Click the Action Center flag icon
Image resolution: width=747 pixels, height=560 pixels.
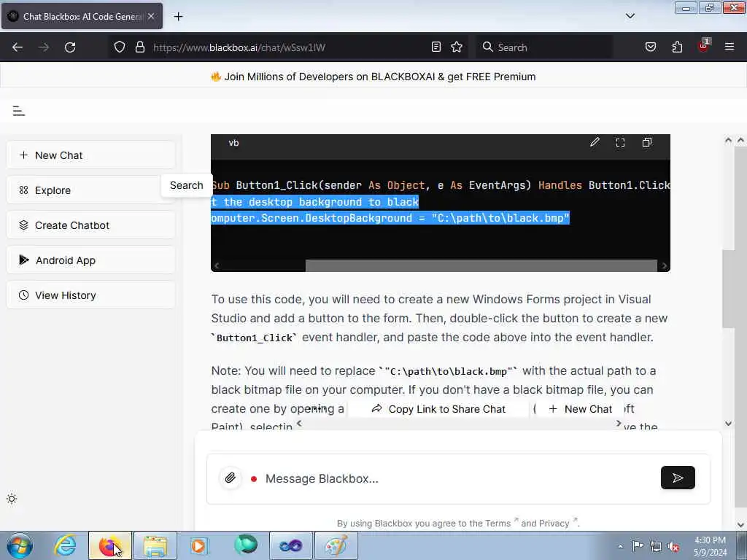pyautogui.click(x=638, y=546)
